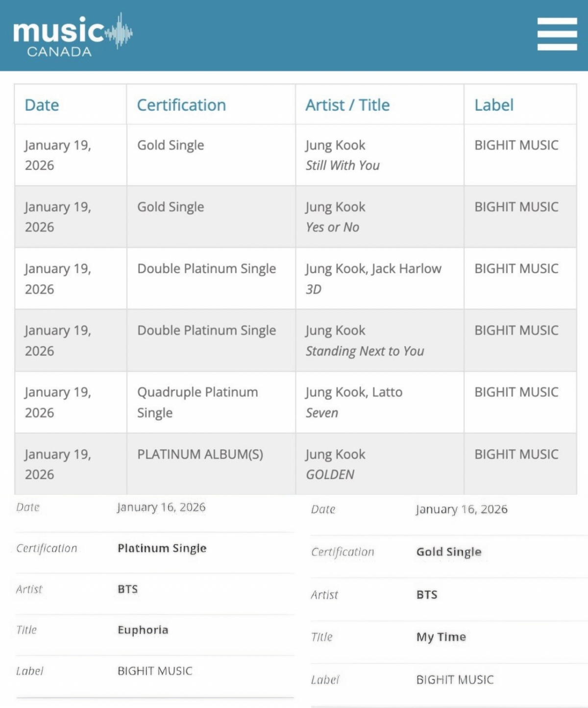Click the Quadruple Platinum Single certification
This screenshot has height=708, width=588.
click(x=197, y=402)
